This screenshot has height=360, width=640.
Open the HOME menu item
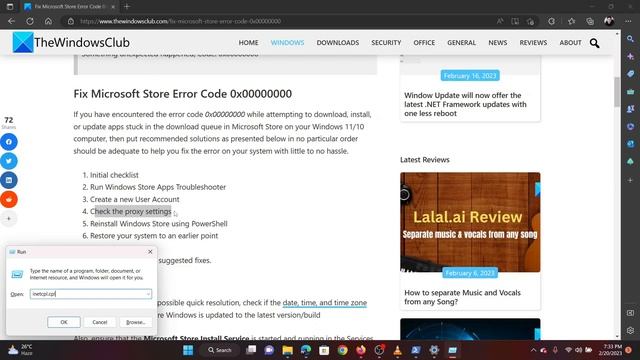(248, 42)
